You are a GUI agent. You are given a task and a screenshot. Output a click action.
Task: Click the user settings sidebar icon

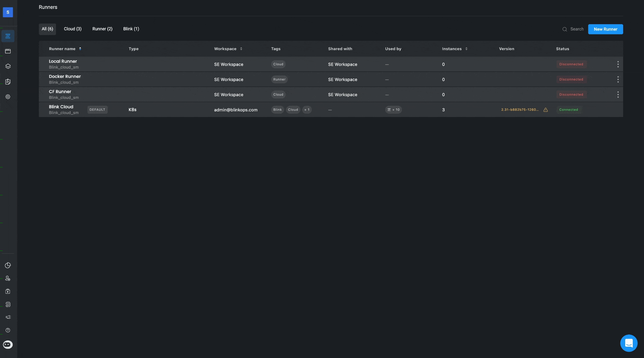click(8, 278)
